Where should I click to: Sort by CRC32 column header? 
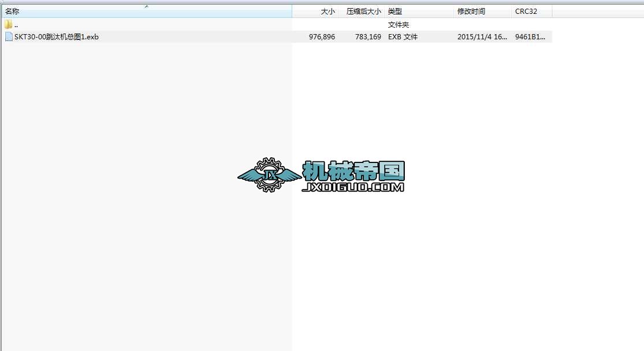(x=531, y=12)
